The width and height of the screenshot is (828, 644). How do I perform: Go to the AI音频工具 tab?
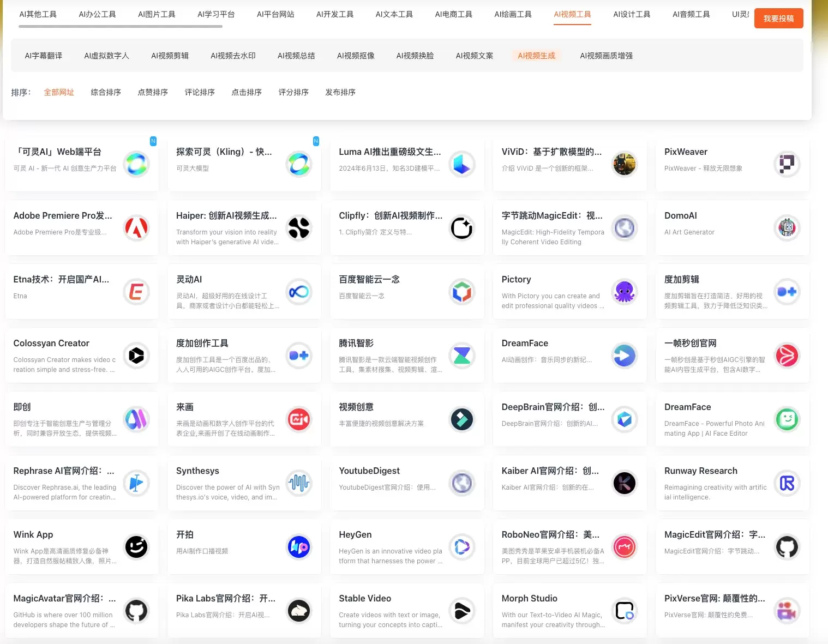point(691,14)
